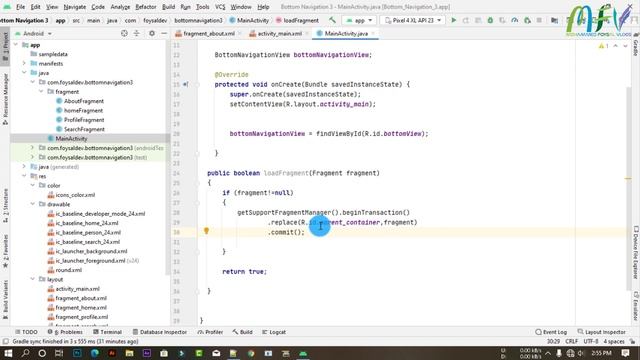
Task: Click the warning indicator at editor top right
Action: pos(603,46)
